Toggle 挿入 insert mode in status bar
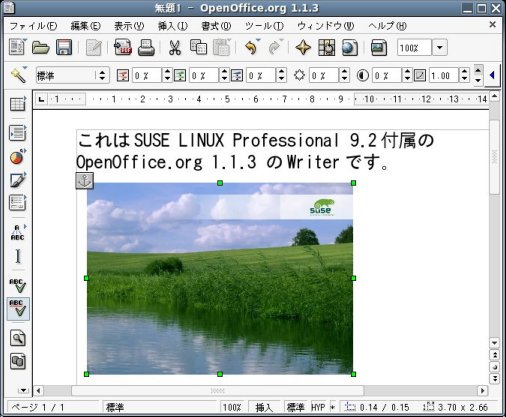The width and height of the screenshot is (506, 417). pyautogui.click(x=264, y=407)
